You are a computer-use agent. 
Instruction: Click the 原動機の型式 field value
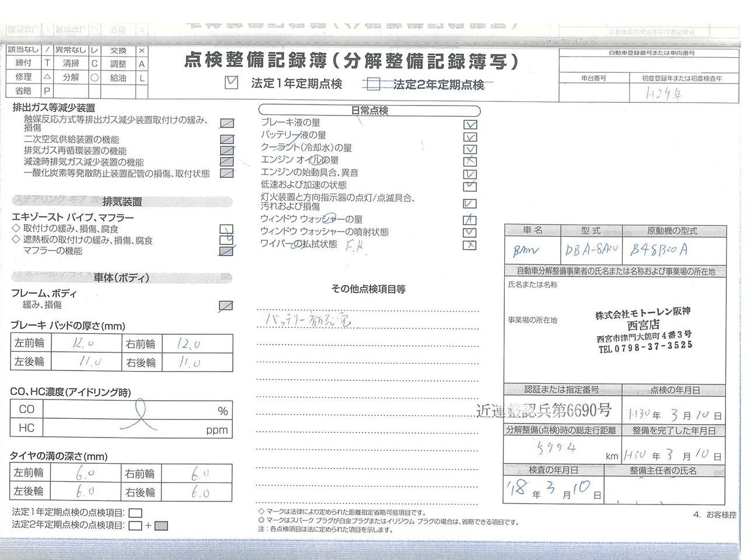[674, 250]
